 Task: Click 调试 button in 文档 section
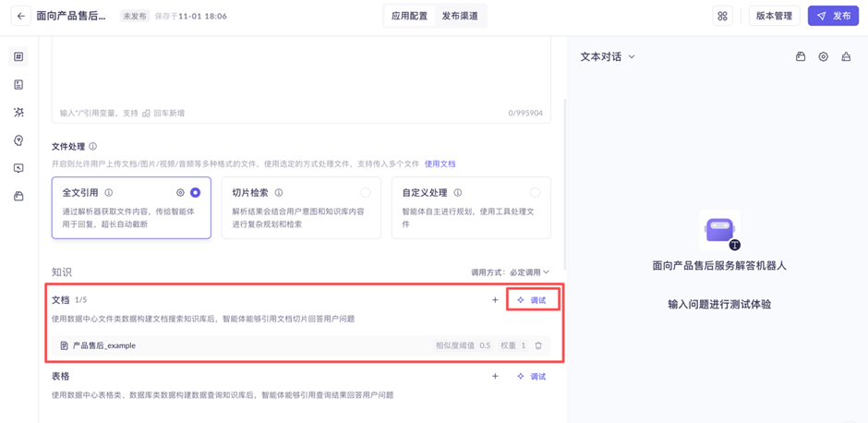(x=532, y=300)
